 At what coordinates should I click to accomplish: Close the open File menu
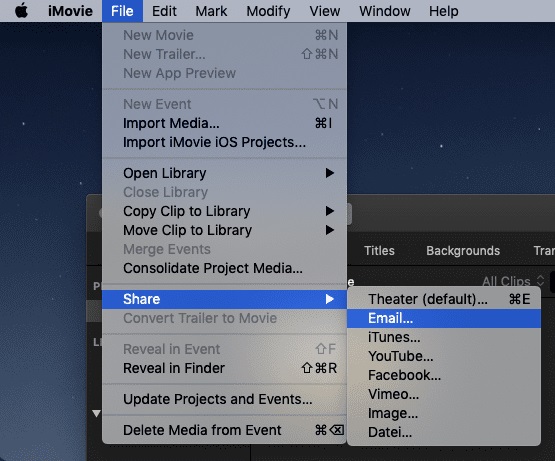(x=122, y=11)
